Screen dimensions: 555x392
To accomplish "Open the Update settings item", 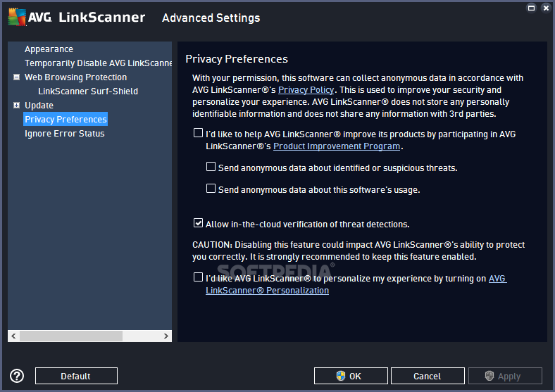I will click(39, 106).
